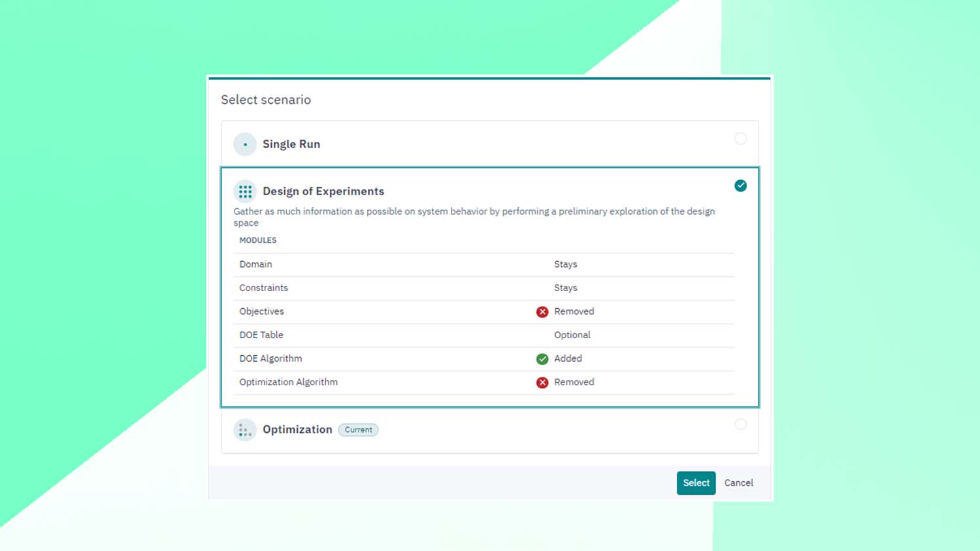Select the Single Run radio button

(x=740, y=139)
